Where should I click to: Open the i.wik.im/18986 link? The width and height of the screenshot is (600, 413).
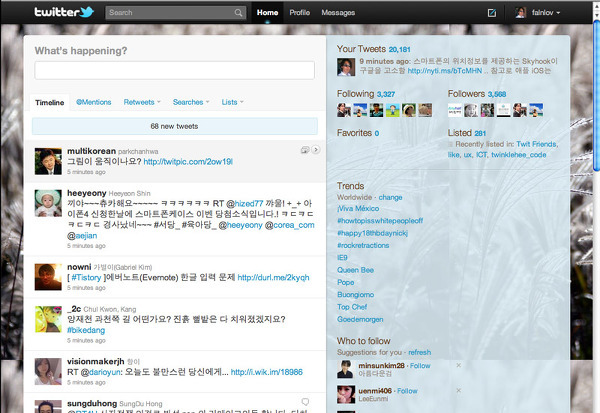[267, 372]
